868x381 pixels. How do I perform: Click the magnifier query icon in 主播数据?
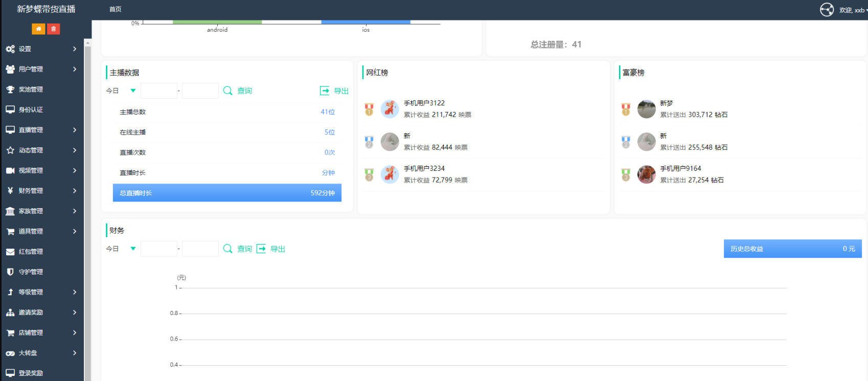pyautogui.click(x=228, y=91)
